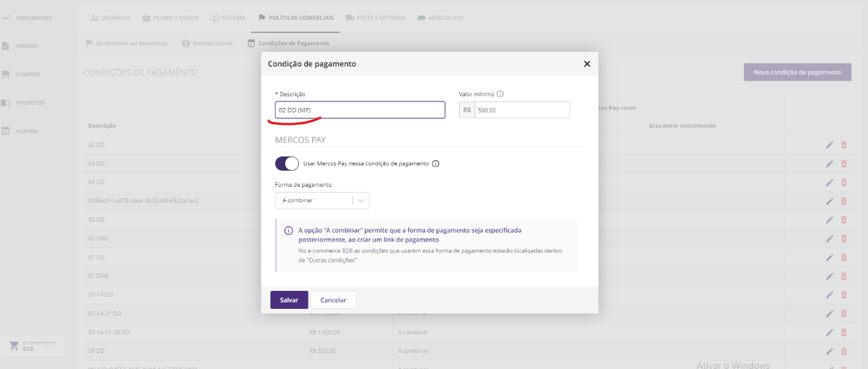Edit the 07-14-21 DD row
Viewport: 868px width, 369px height.
click(x=829, y=313)
